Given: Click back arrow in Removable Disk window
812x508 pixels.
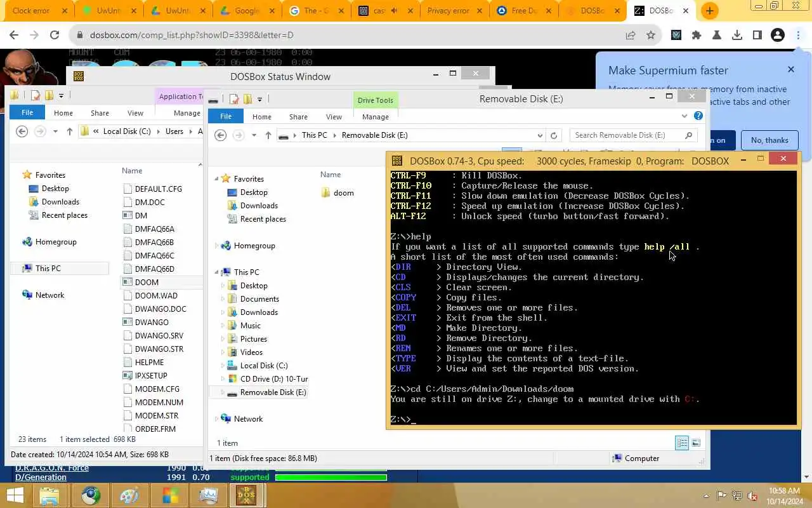Looking at the screenshot, I should tap(220, 135).
